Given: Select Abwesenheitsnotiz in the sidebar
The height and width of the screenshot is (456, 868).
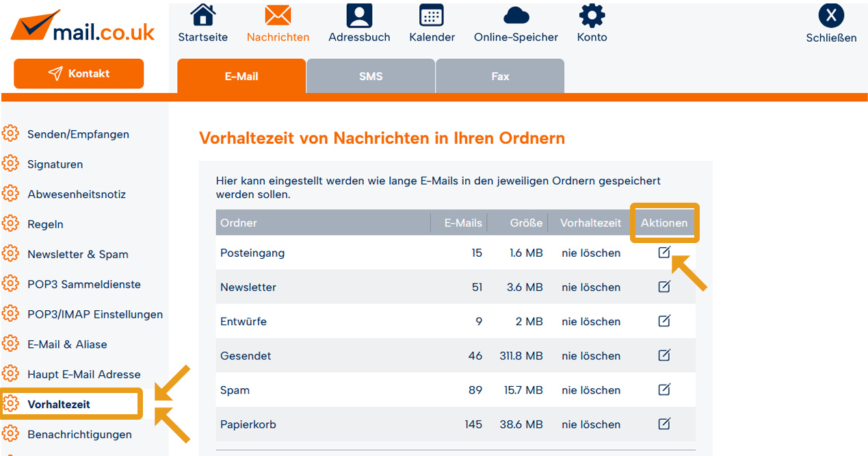Looking at the screenshot, I should [77, 194].
